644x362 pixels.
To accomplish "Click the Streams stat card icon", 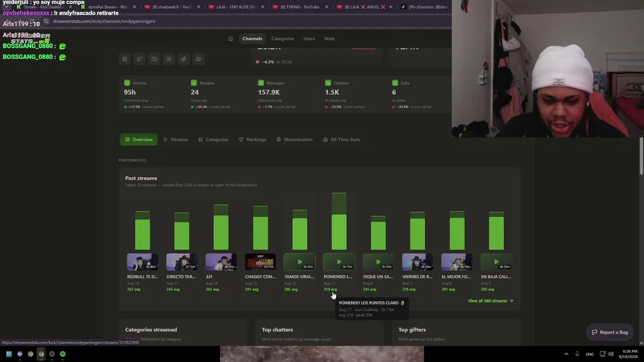I will 194,83.
